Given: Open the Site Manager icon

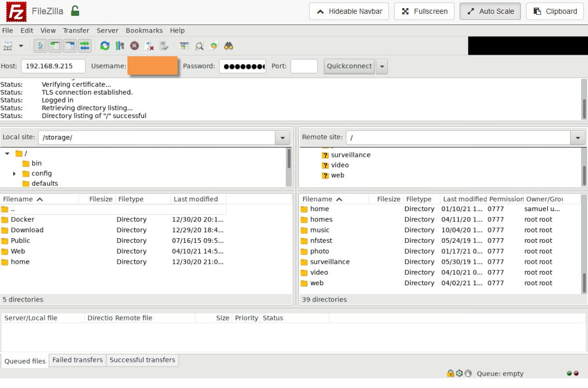Looking at the screenshot, I should [8, 45].
